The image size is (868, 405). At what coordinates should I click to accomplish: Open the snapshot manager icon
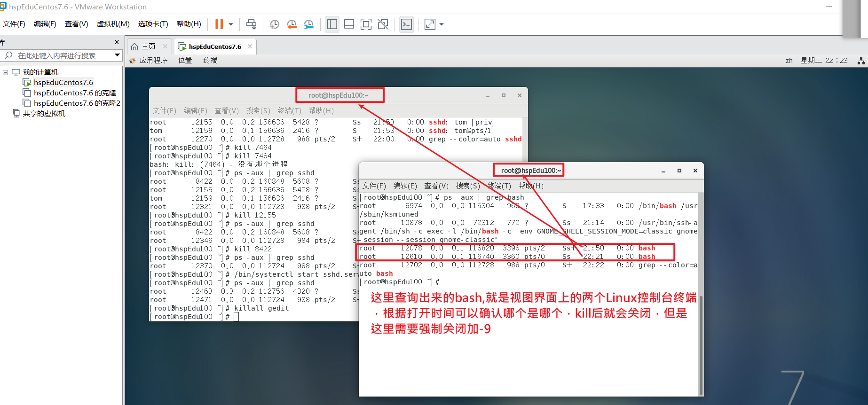point(308,24)
